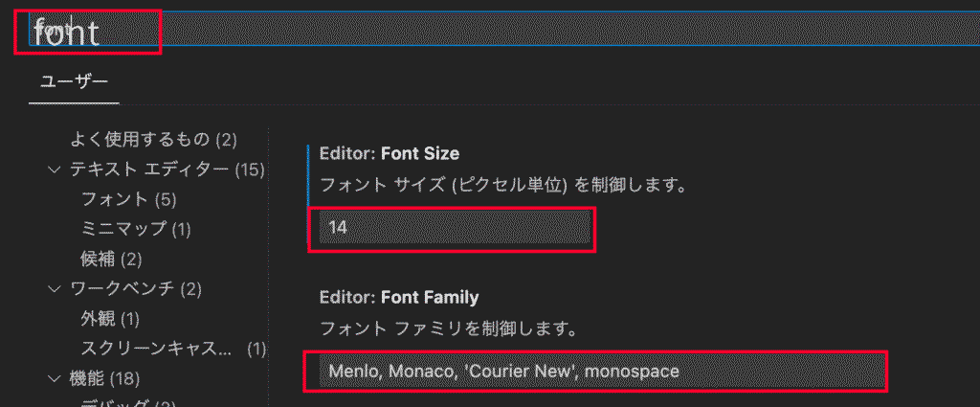
Task: Collapse the テキスト エディター chevron arrow
Action: [x=54, y=170]
